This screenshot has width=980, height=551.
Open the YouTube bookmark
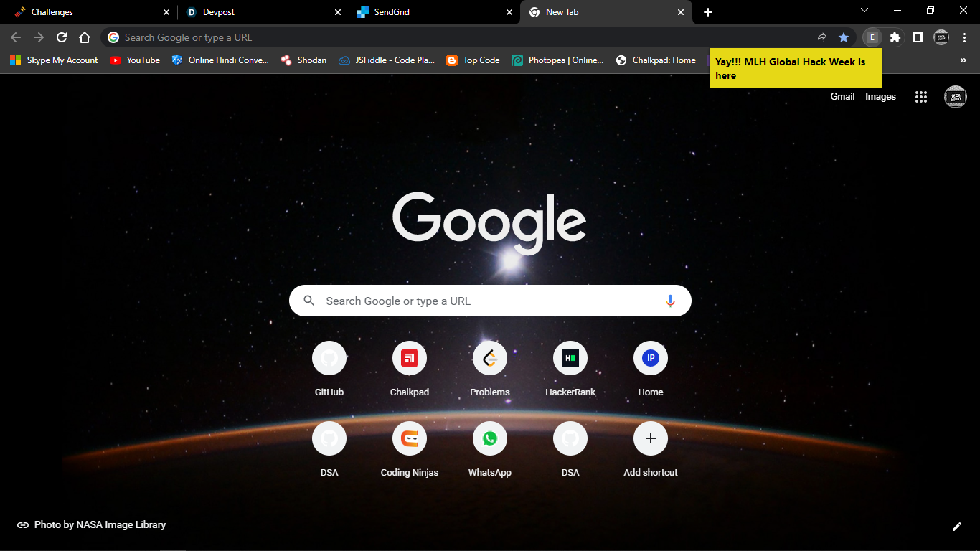[134, 60]
